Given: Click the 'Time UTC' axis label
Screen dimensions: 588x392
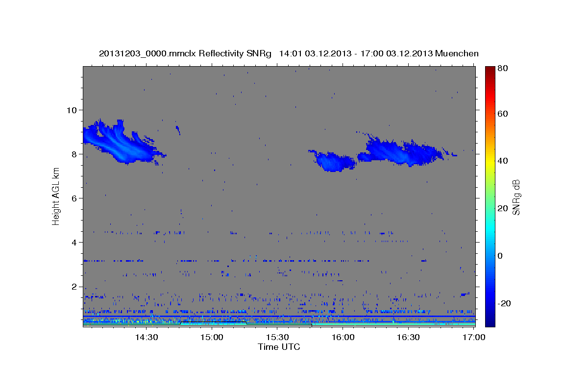Looking at the screenshot, I should click(x=279, y=347).
